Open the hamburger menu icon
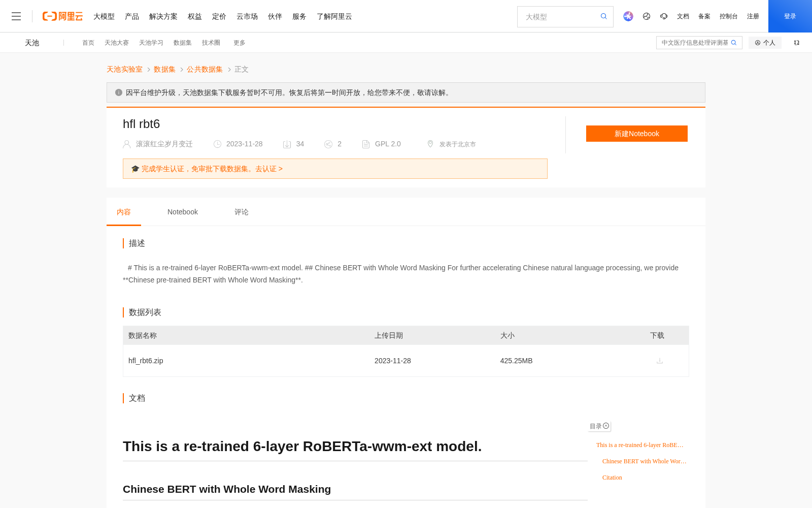This screenshot has width=812, height=508. [x=16, y=16]
